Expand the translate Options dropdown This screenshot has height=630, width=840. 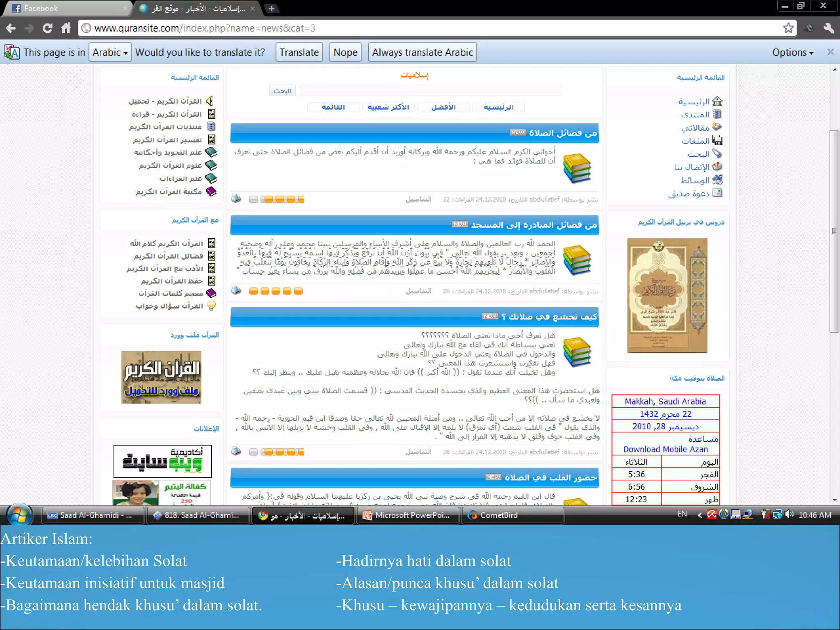[x=792, y=52]
